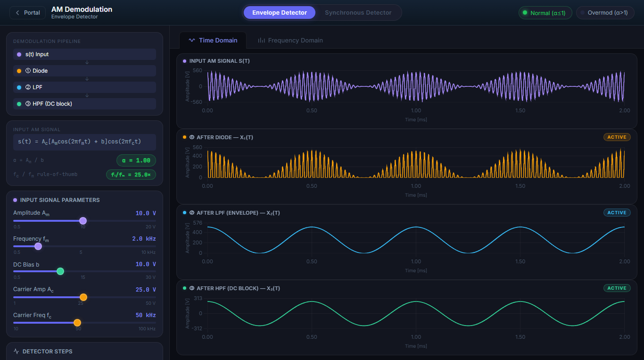Adjust the Carrier Amp Ac slider handle

click(83, 297)
